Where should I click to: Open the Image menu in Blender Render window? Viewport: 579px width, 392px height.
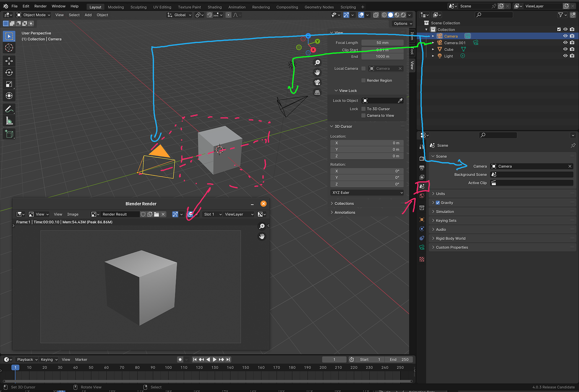pyautogui.click(x=73, y=214)
